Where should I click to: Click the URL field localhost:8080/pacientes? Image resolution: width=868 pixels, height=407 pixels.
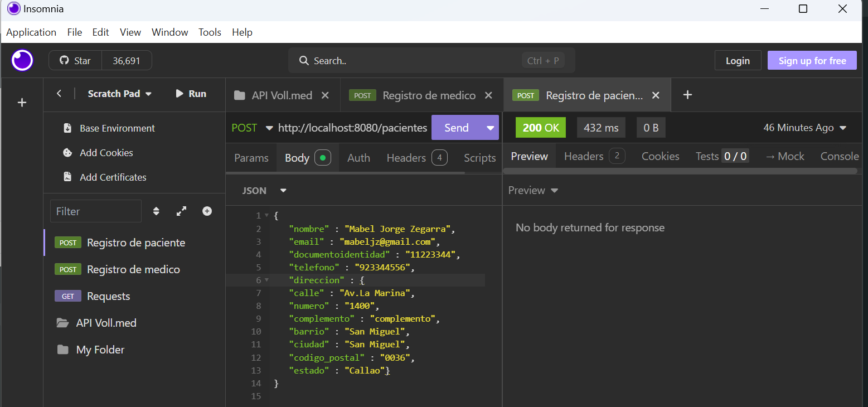[x=352, y=128]
